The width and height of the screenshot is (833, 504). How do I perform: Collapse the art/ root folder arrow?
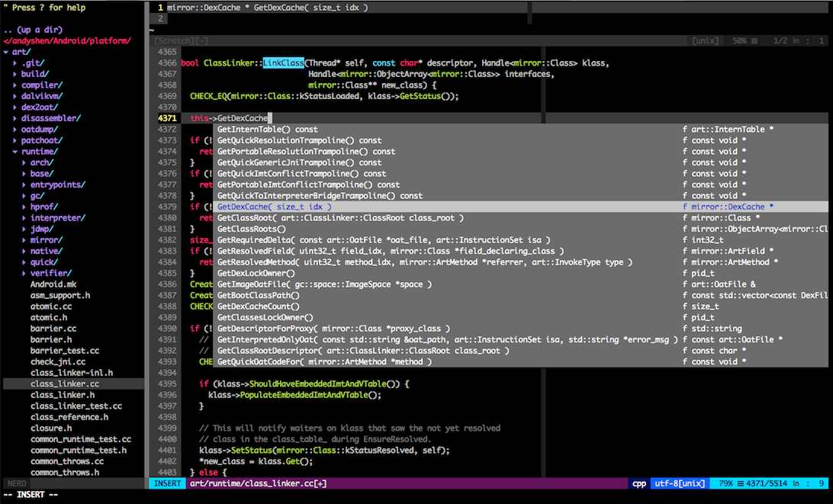pyautogui.click(x=6, y=52)
